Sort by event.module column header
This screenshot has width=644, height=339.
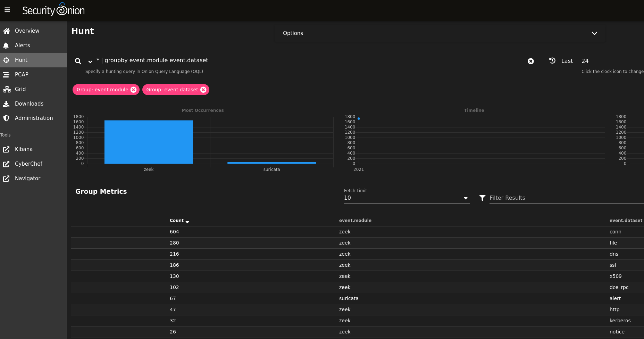pos(355,221)
